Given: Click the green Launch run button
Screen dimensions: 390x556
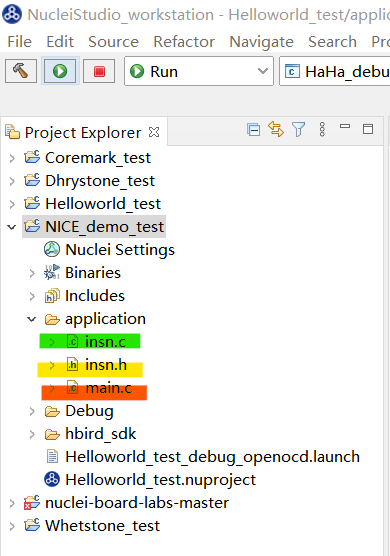Looking at the screenshot, I should [x=60, y=71].
